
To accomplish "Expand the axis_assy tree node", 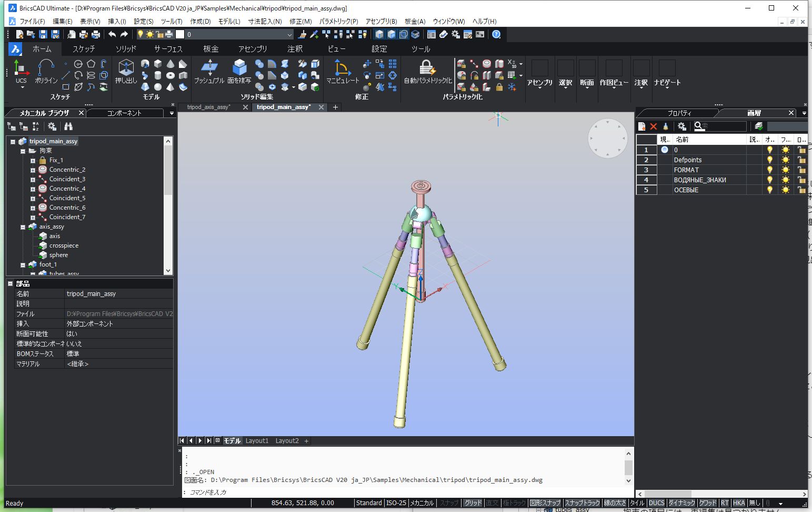I will (x=22, y=227).
